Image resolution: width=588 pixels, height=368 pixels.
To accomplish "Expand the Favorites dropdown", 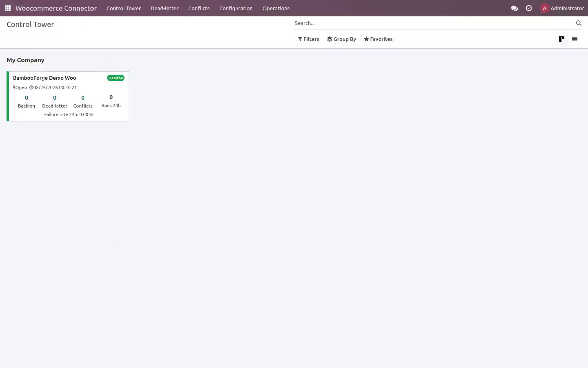I will pos(378,39).
